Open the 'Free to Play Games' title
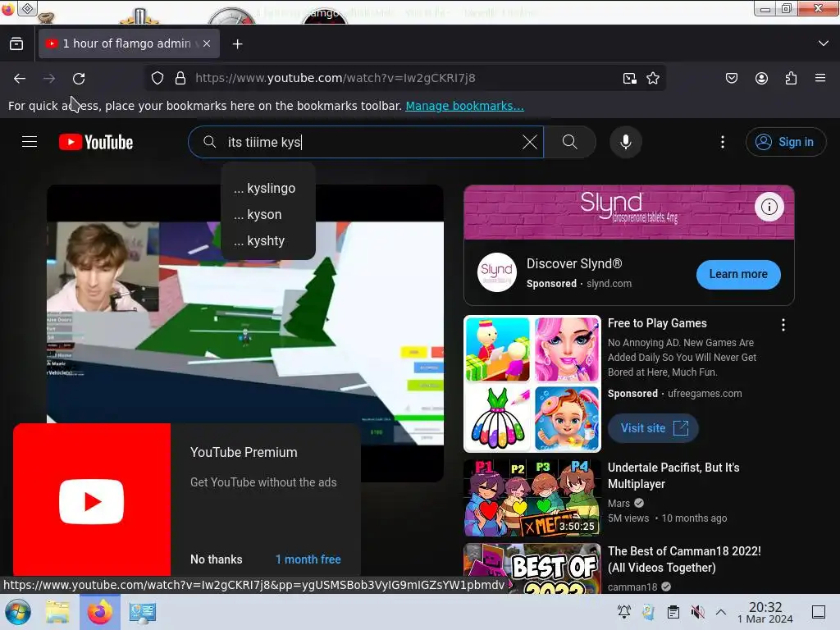840x630 pixels. point(657,323)
